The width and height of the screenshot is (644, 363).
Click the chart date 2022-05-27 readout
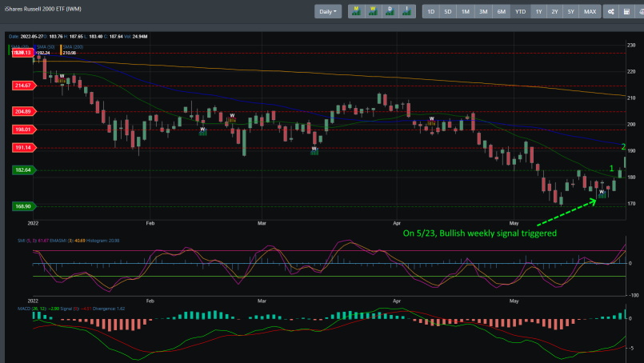(x=26, y=37)
